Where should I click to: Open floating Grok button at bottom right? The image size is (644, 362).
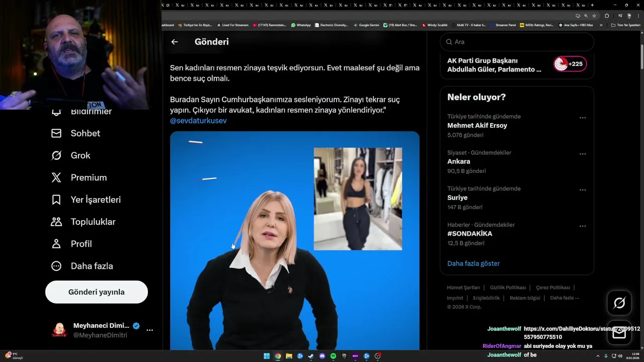pyautogui.click(x=619, y=303)
